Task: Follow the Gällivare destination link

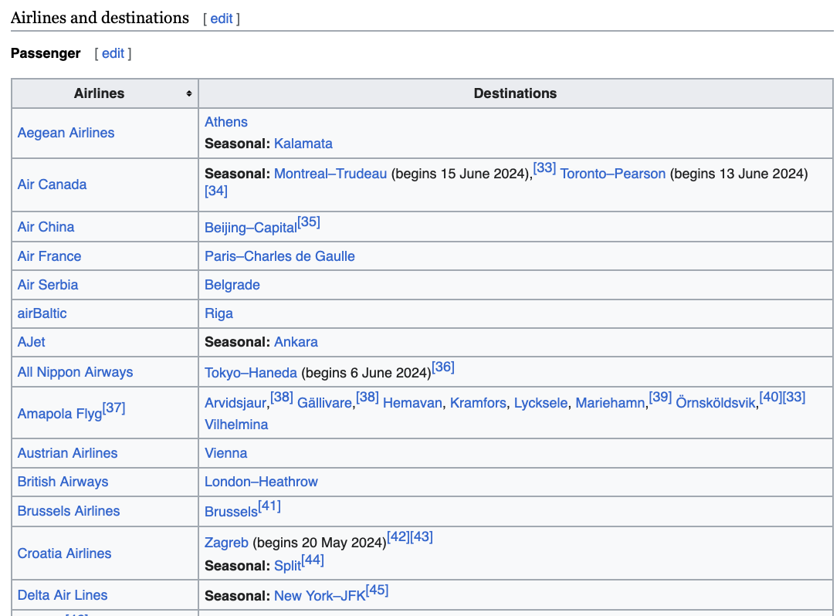Action: tap(324, 403)
